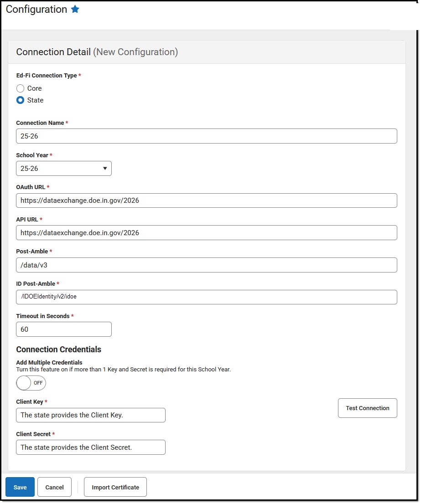The height and width of the screenshot is (504, 421).
Task: Select the Core connection type
Action: pyautogui.click(x=21, y=88)
